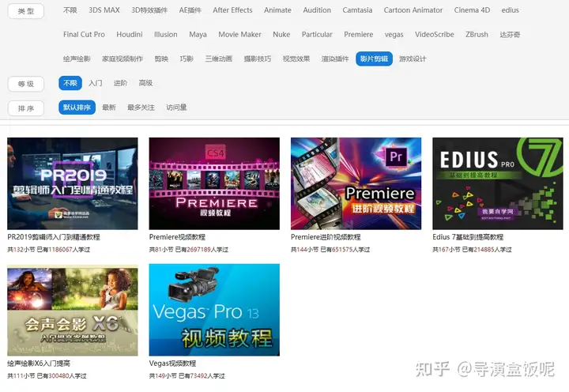Select 视觉效果 category filter

coord(296,58)
